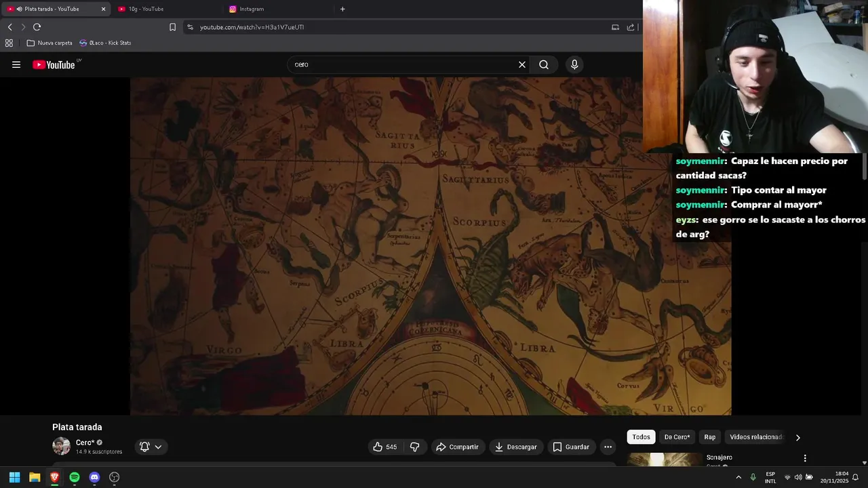This screenshot has width=868, height=488.
Task: Select Videos relacionados filter chip
Action: [755, 437]
